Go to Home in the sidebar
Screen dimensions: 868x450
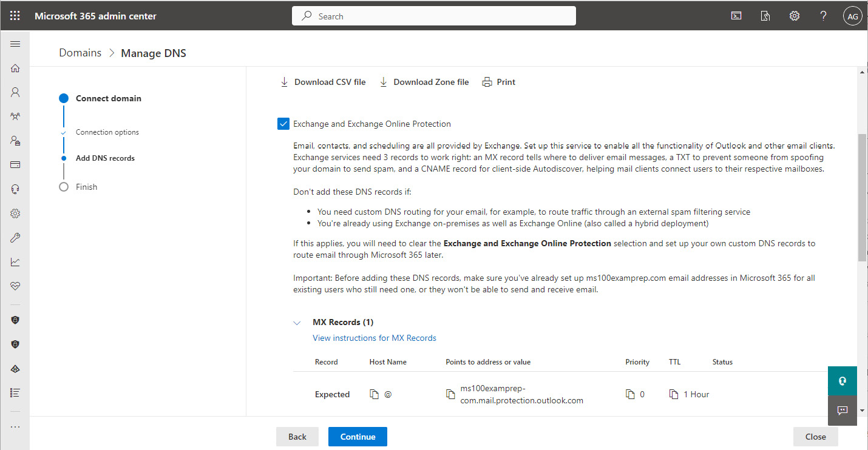15,68
